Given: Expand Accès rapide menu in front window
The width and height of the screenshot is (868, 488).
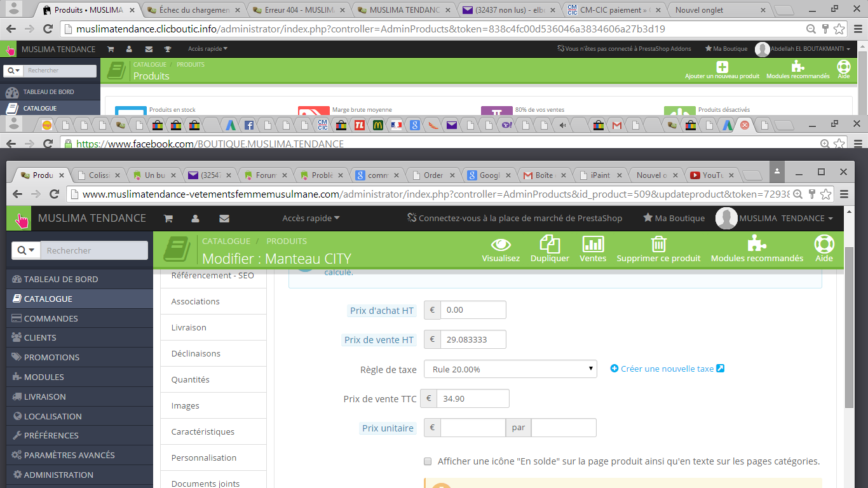Looking at the screenshot, I should pos(311,218).
